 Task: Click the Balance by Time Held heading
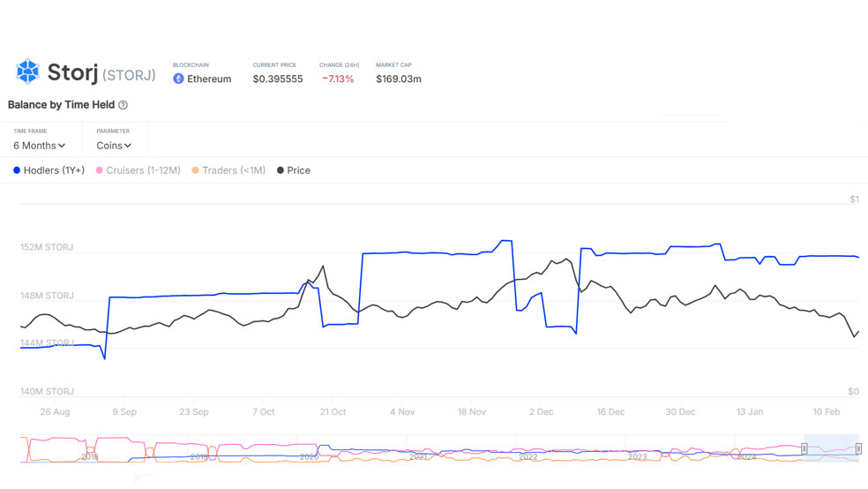[61, 105]
